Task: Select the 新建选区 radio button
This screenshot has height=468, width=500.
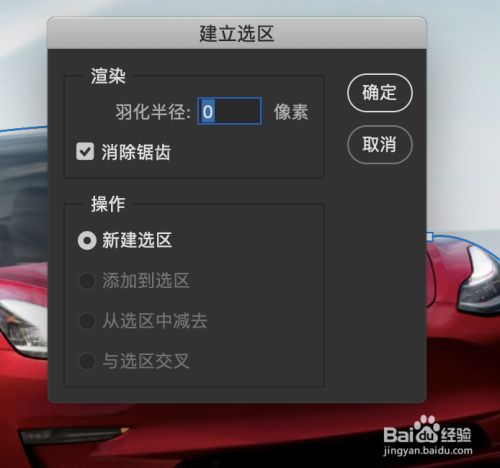Action: 87,240
